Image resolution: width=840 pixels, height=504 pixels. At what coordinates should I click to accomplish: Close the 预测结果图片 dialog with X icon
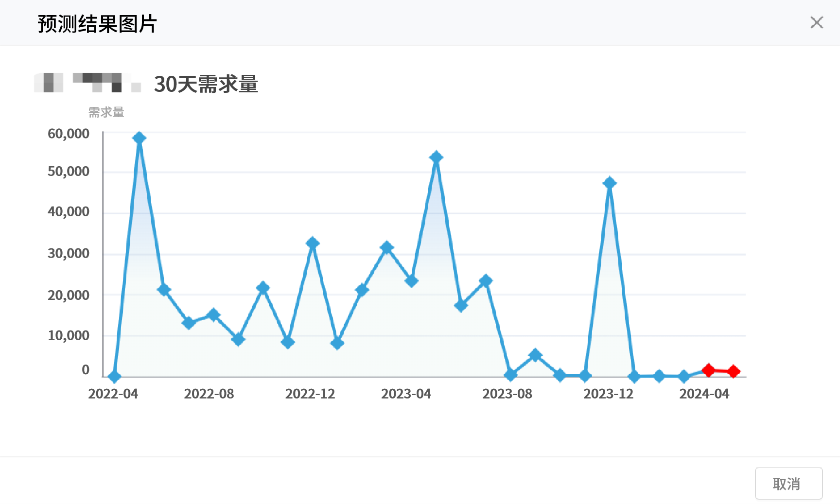point(817,22)
